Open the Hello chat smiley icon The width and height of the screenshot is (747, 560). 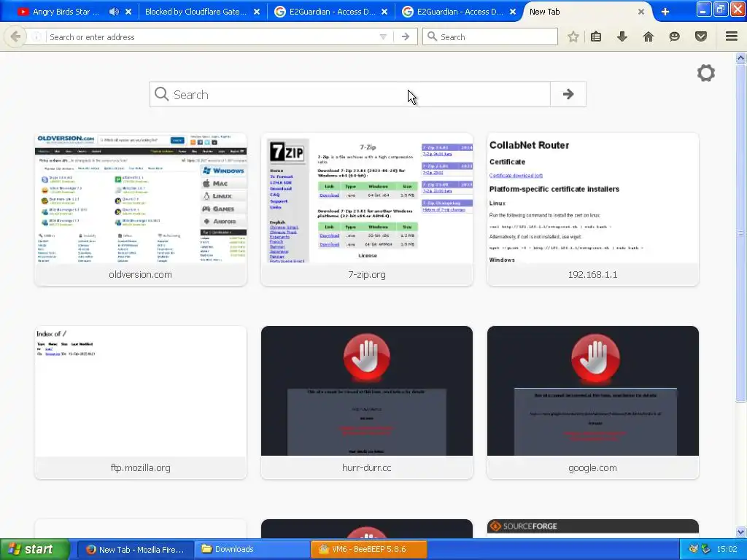[674, 36]
